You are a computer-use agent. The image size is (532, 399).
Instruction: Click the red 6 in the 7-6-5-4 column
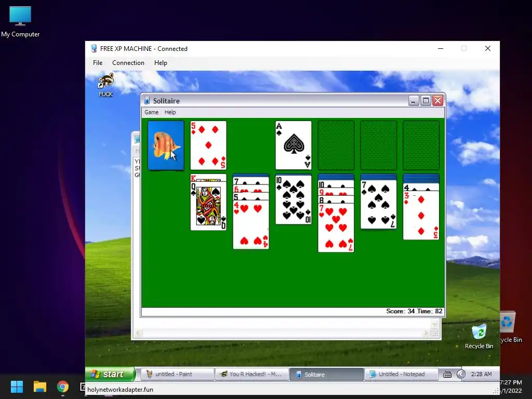pyautogui.click(x=251, y=189)
